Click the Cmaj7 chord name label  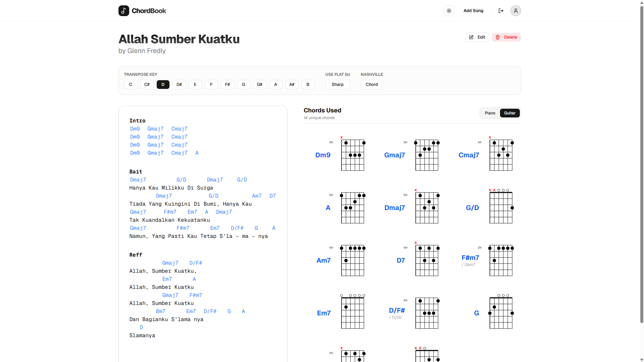tap(469, 155)
